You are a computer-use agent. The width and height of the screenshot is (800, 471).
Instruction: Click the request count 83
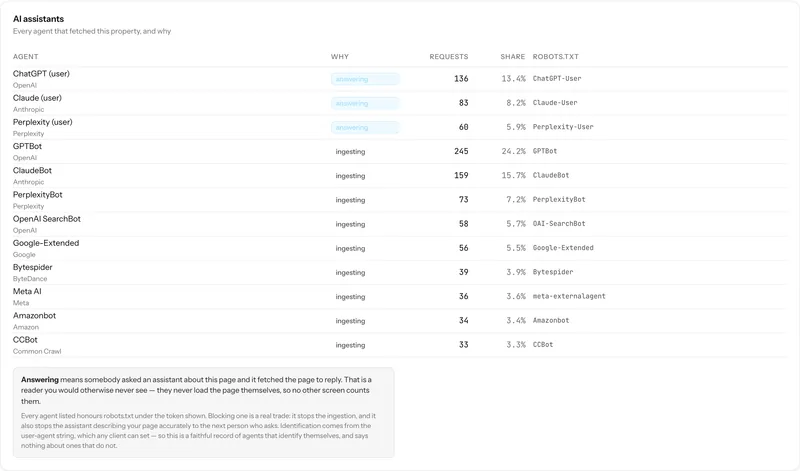[x=464, y=103]
